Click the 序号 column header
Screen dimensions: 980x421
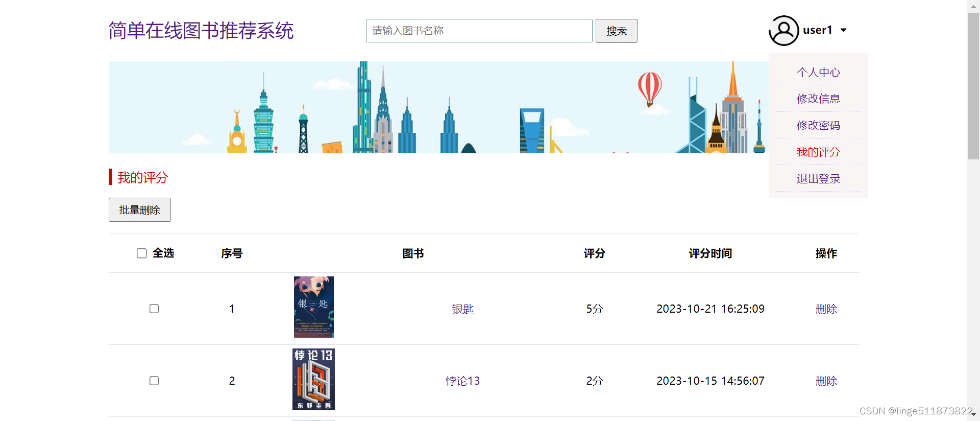(232, 253)
